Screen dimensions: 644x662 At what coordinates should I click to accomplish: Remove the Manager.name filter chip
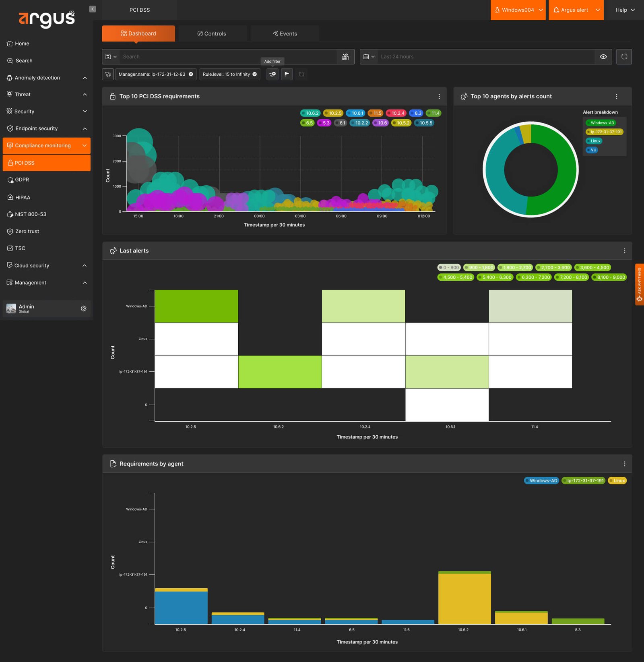[x=191, y=74]
